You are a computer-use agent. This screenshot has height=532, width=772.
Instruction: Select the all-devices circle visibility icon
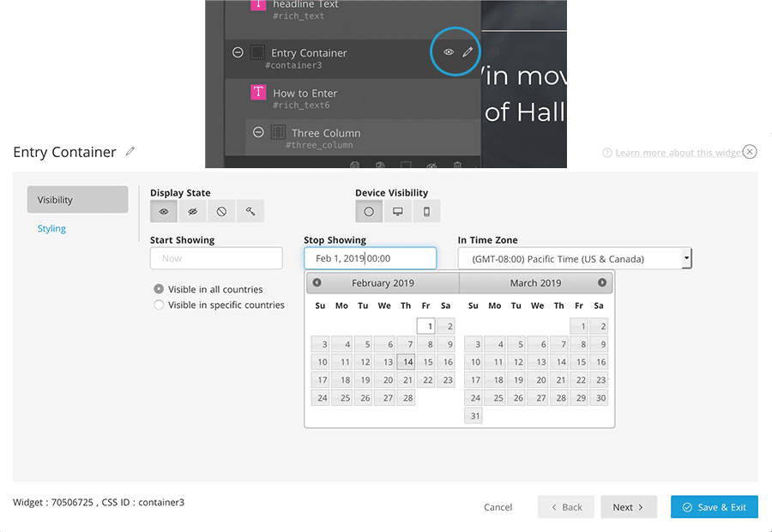(x=369, y=211)
